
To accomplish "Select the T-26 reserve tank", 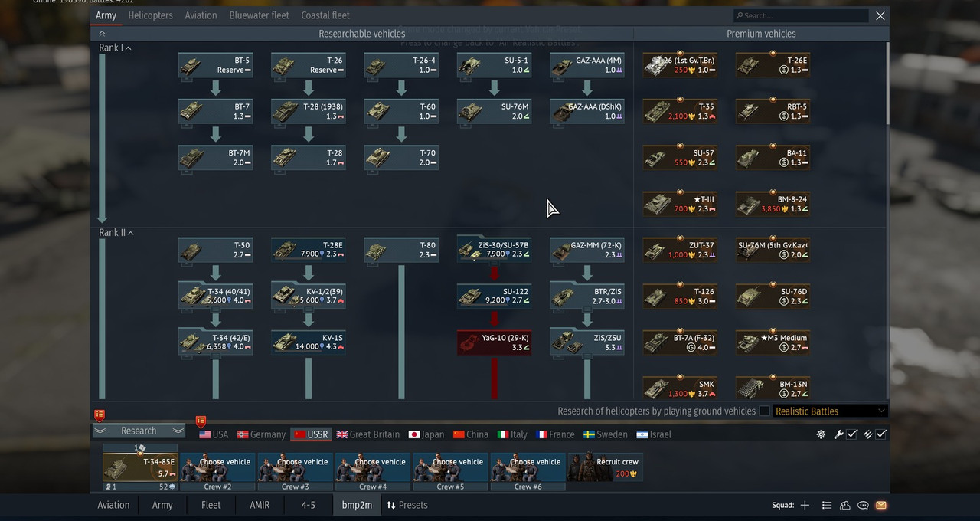I will point(308,65).
